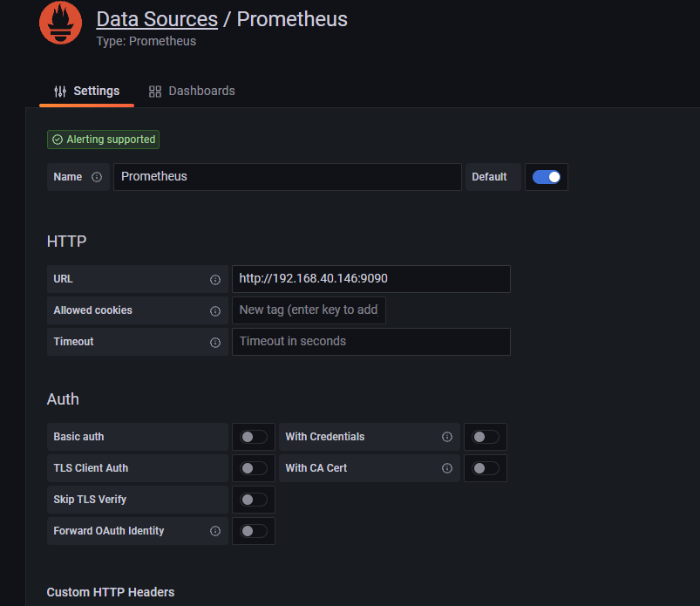Enable Forward OAuth Identity switch
This screenshot has width=700, height=606.
[x=254, y=530]
